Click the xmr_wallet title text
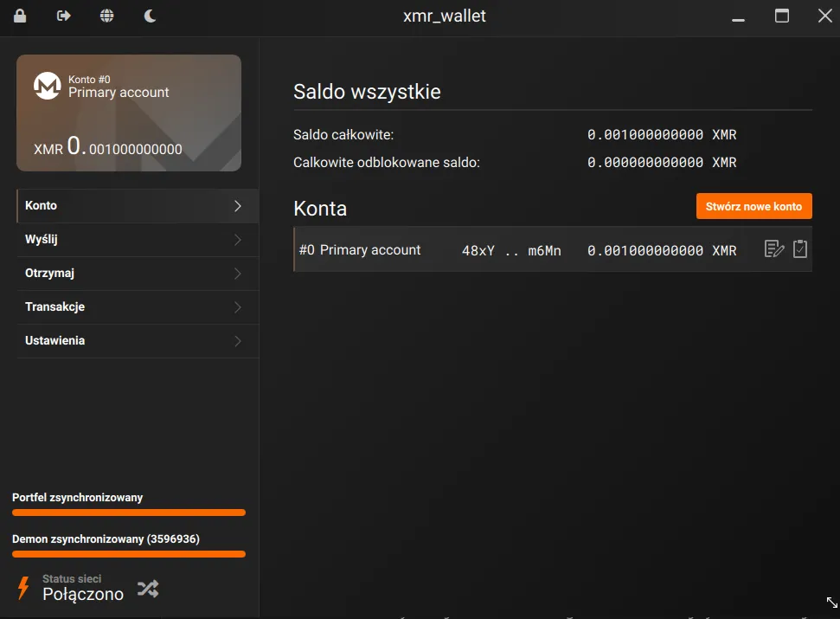Screen dimensions: 840x619 445,16
